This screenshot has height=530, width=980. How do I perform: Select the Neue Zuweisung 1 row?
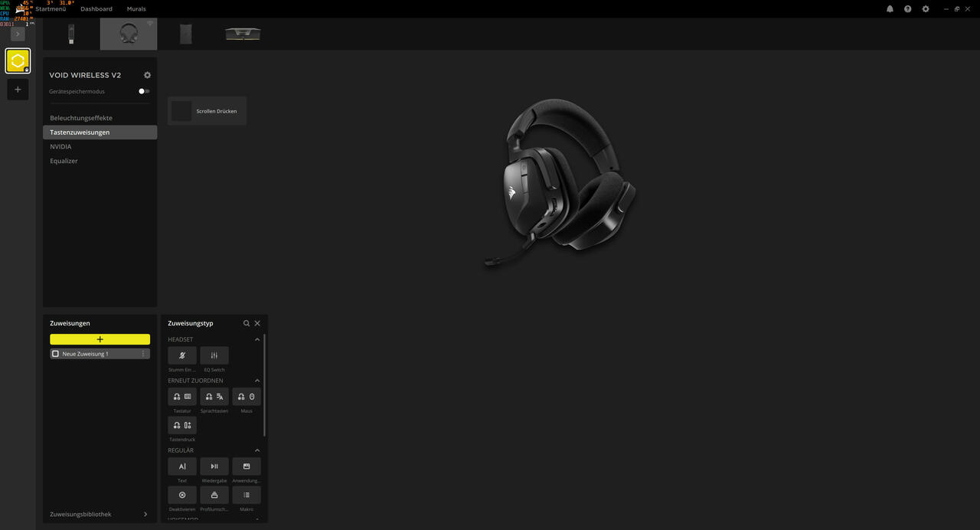click(x=100, y=354)
